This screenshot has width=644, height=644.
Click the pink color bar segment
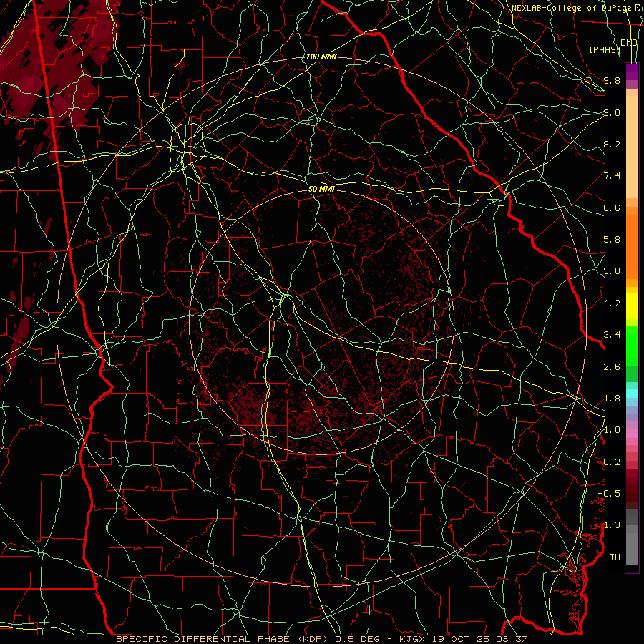(632, 434)
